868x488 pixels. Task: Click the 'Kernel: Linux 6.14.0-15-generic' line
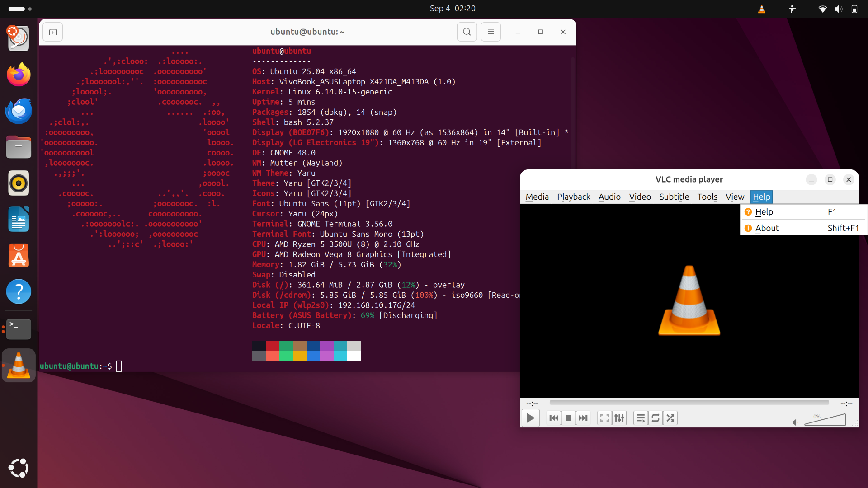click(322, 92)
